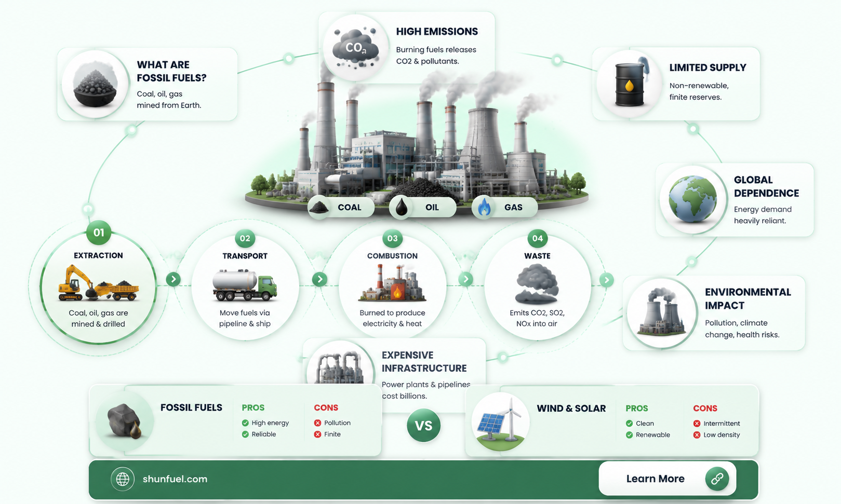Image resolution: width=841 pixels, height=504 pixels.
Task: Select the GAS pill
Action: [504, 207]
